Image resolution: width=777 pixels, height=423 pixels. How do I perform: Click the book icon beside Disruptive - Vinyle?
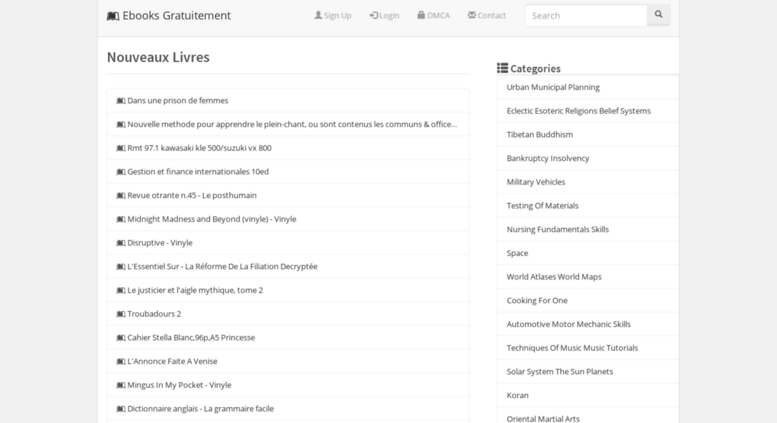(x=121, y=243)
